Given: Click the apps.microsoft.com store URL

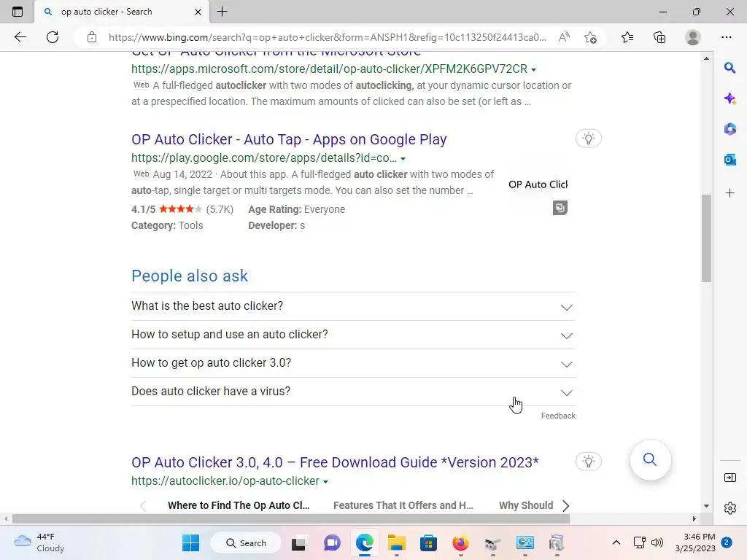Looking at the screenshot, I should pos(329,69).
